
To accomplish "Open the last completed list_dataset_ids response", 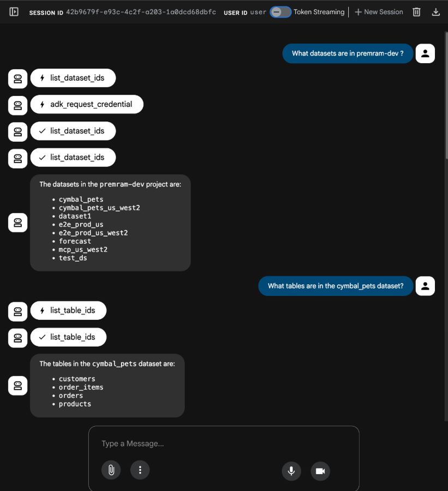I will click(x=73, y=158).
